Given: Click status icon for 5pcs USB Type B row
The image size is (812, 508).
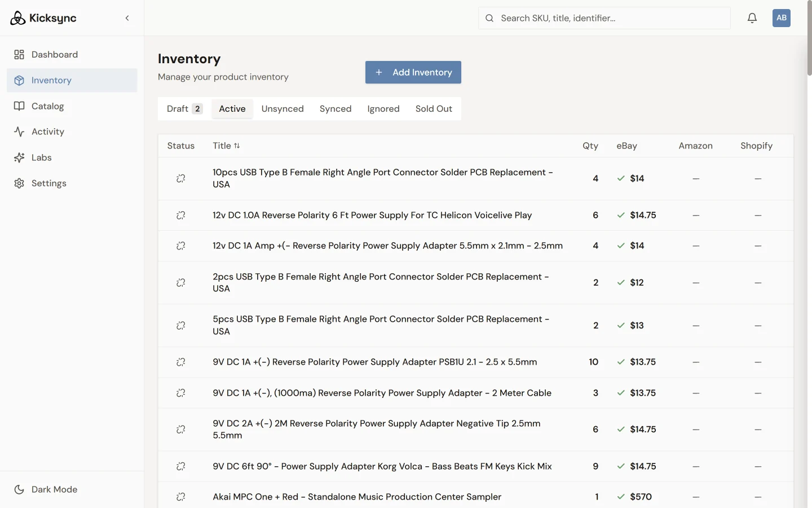Looking at the screenshot, I should click(x=181, y=325).
